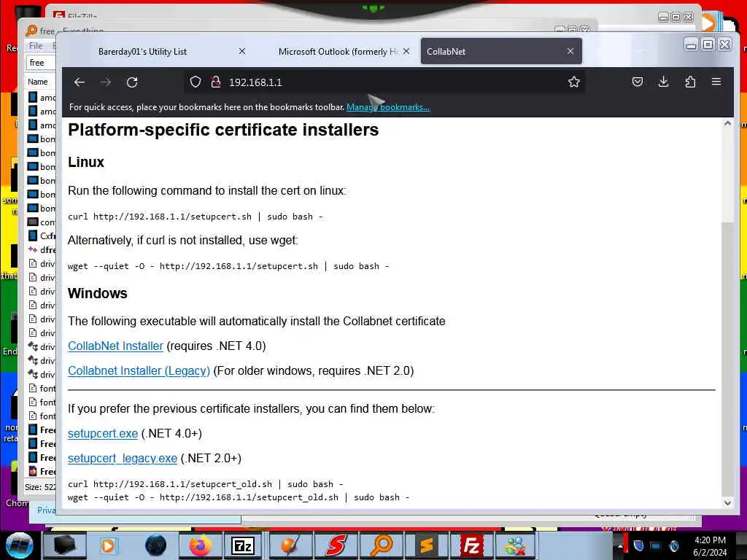
Task: Click the shield icon in system tray
Action: click(638, 545)
